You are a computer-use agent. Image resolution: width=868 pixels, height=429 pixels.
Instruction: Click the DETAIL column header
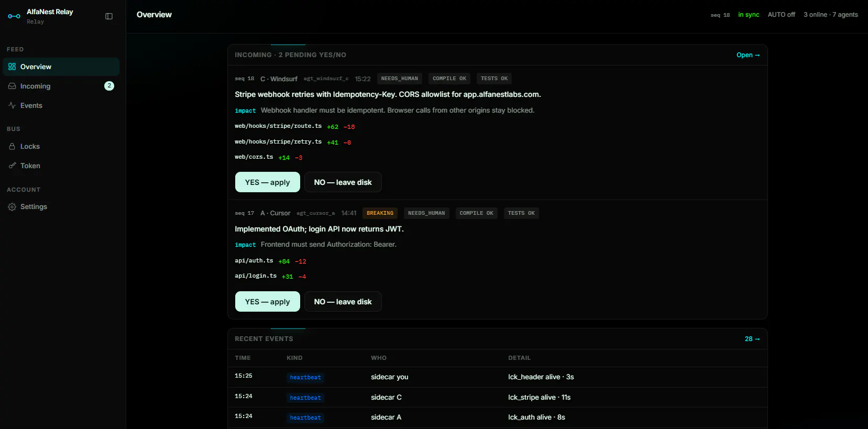point(519,358)
